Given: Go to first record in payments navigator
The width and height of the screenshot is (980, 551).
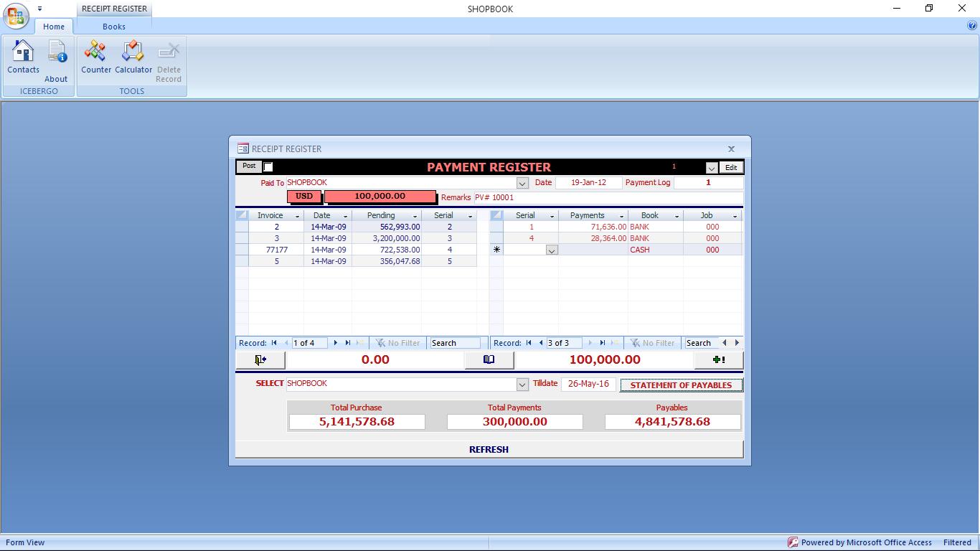Looking at the screenshot, I should point(529,343).
